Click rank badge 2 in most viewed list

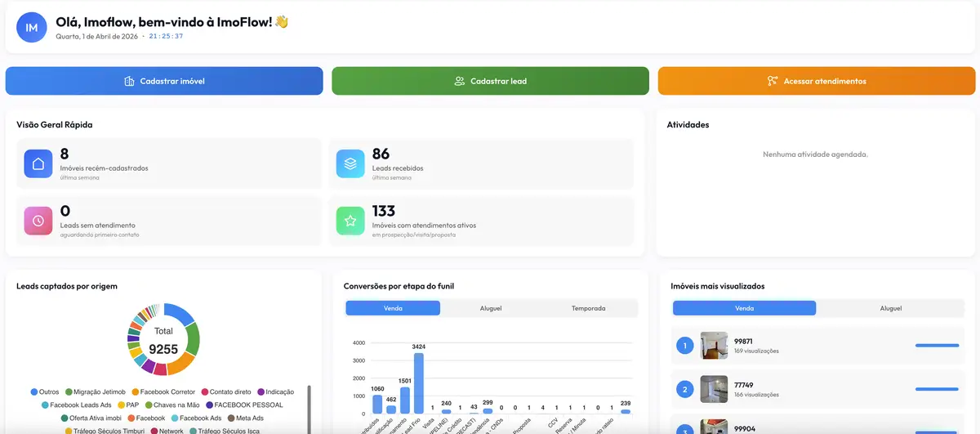[685, 390]
